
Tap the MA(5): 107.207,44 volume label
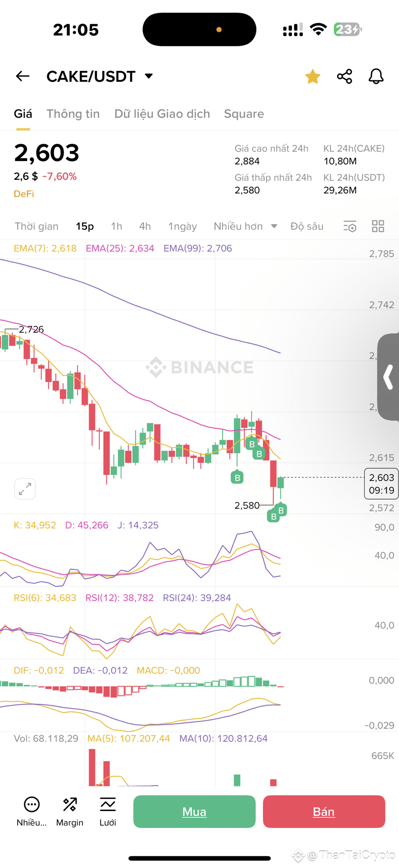click(129, 738)
